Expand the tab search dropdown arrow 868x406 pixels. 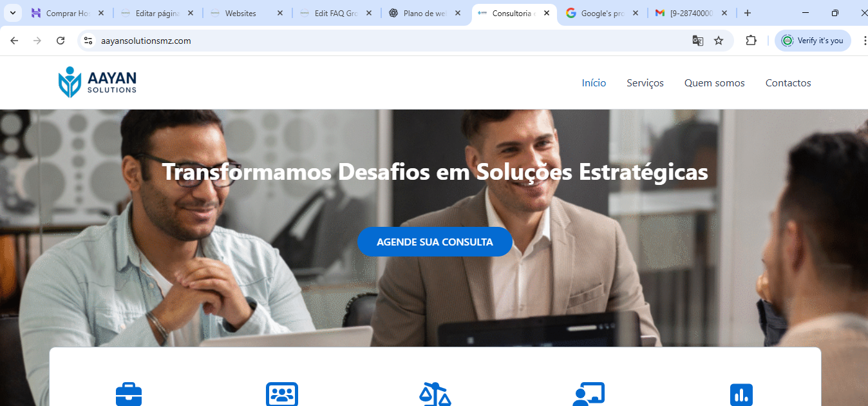(12, 13)
